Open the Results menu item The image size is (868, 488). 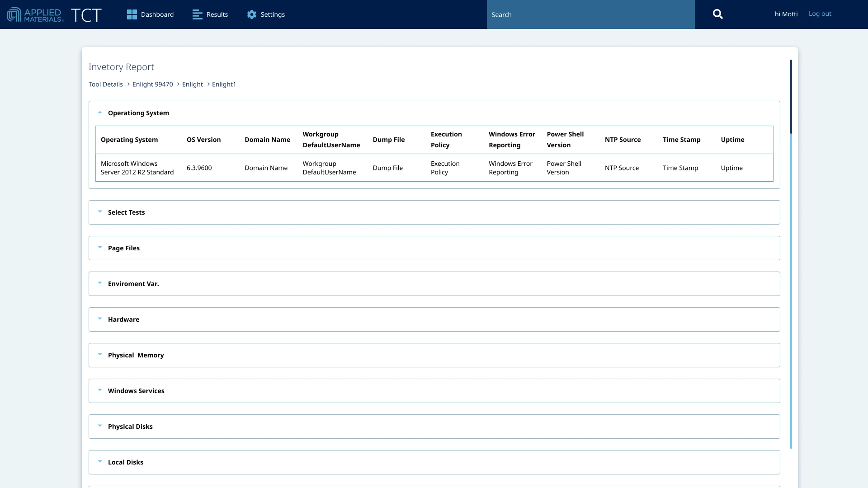pos(217,14)
